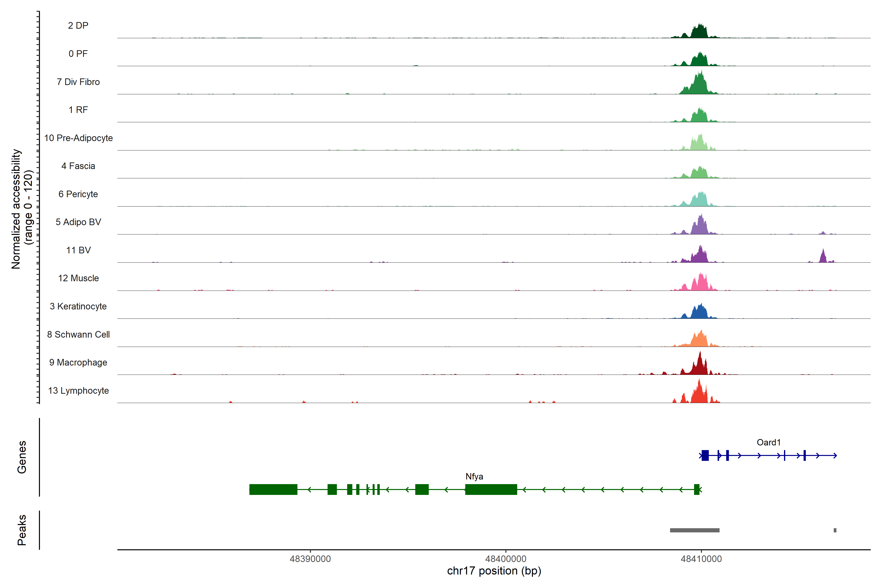Viewport: 882px width, 588px height.
Task: Click the 11 BV secondary peak at right
Action: point(823,257)
